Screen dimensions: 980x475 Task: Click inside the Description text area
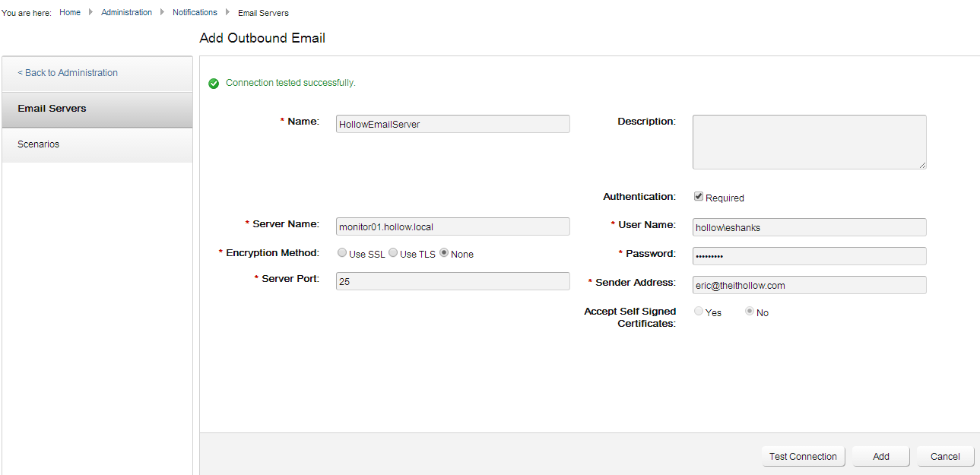click(x=809, y=141)
